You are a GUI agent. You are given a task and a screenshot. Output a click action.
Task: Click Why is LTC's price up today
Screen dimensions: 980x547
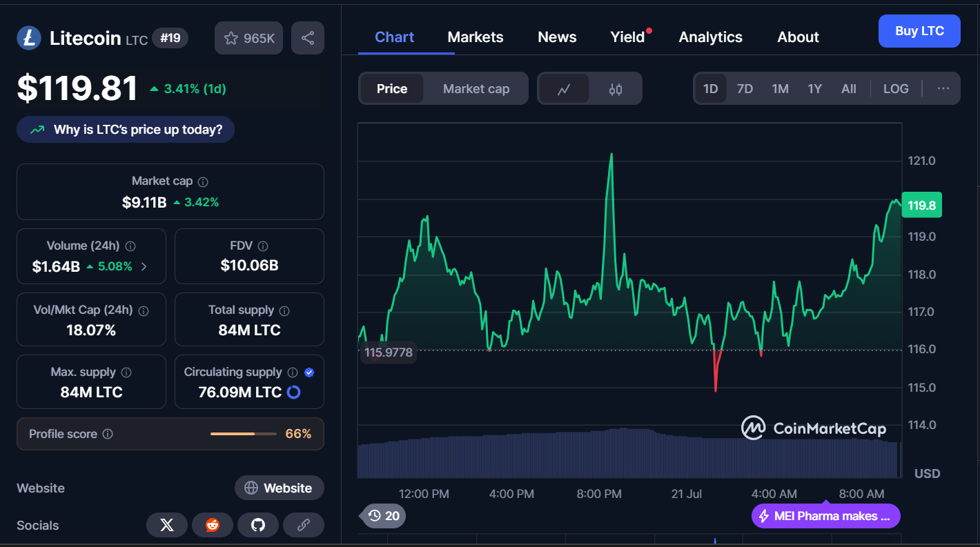coord(126,130)
